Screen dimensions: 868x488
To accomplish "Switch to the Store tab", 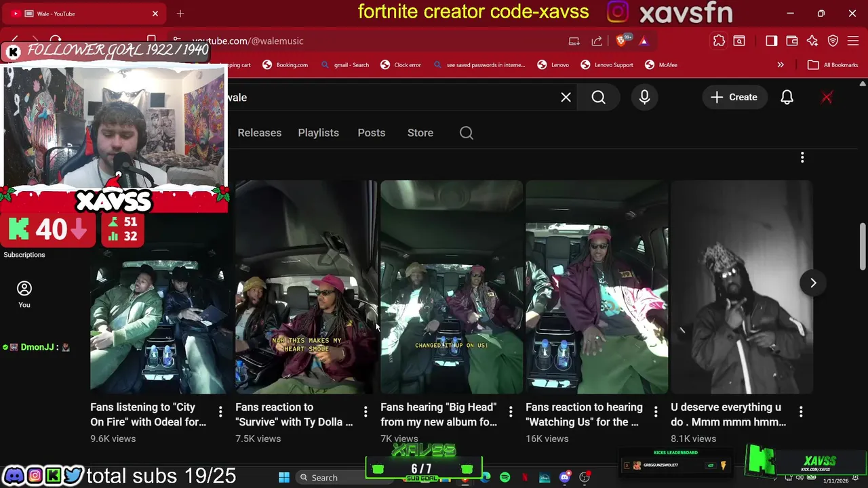I will click(420, 133).
